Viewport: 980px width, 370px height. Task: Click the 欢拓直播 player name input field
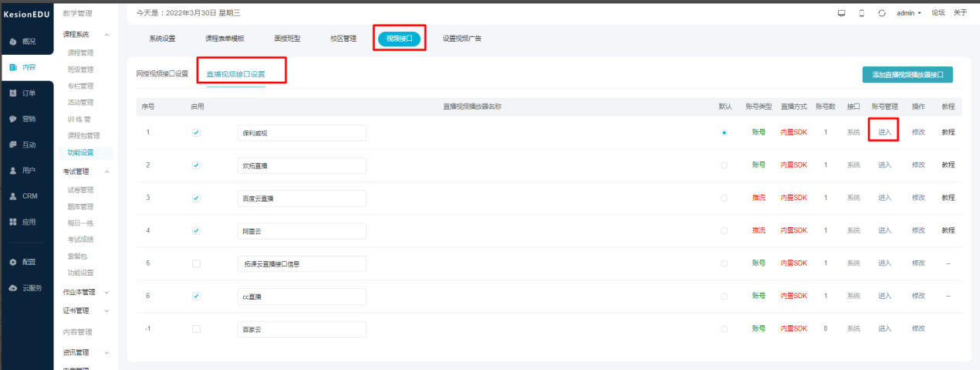301,165
